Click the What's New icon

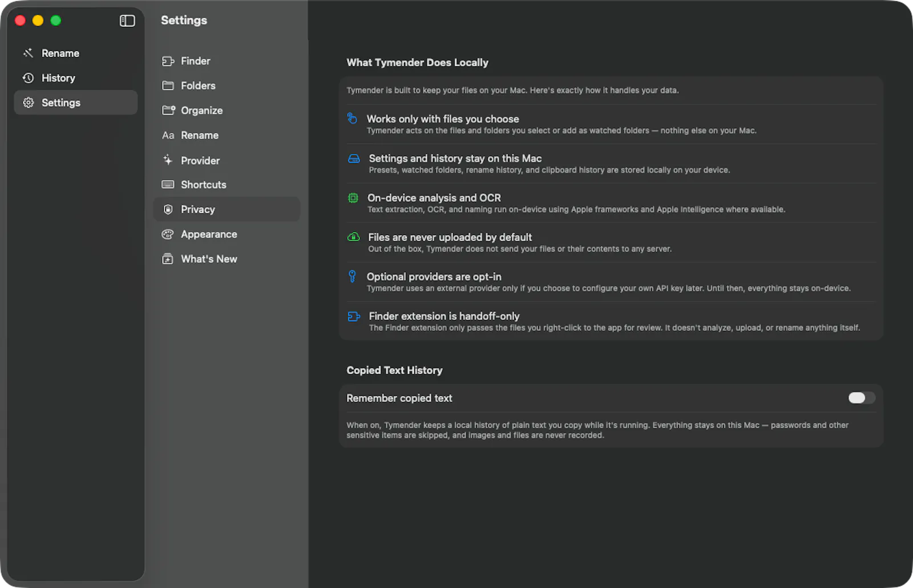[168, 259]
